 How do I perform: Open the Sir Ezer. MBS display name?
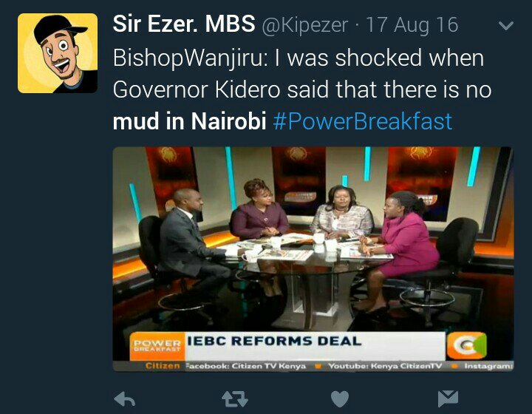point(184,24)
